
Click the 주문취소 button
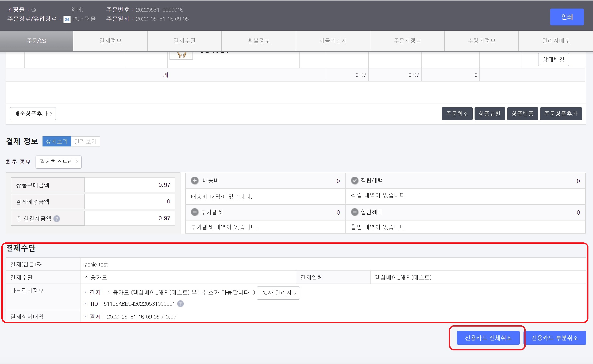click(457, 114)
